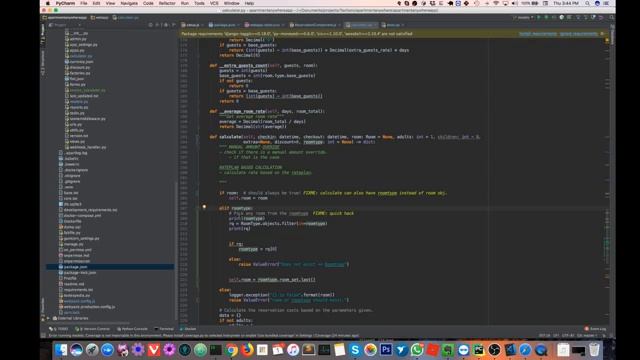Open iTunes from the dock
The image size is (640, 360).
point(293,350)
